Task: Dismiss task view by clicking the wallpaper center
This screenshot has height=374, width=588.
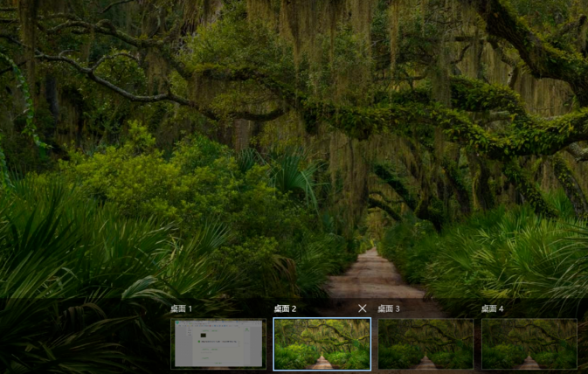Action: pyautogui.click(x=294, y=157)
